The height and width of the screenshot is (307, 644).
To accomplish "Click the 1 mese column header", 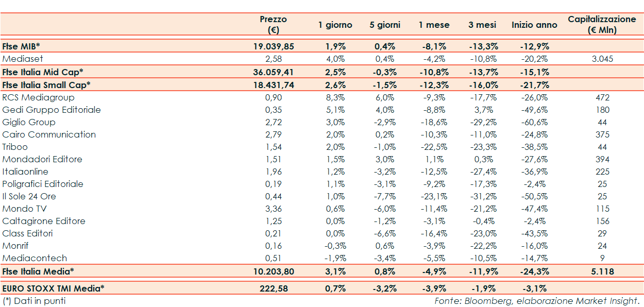I will [x=434, y=25].
